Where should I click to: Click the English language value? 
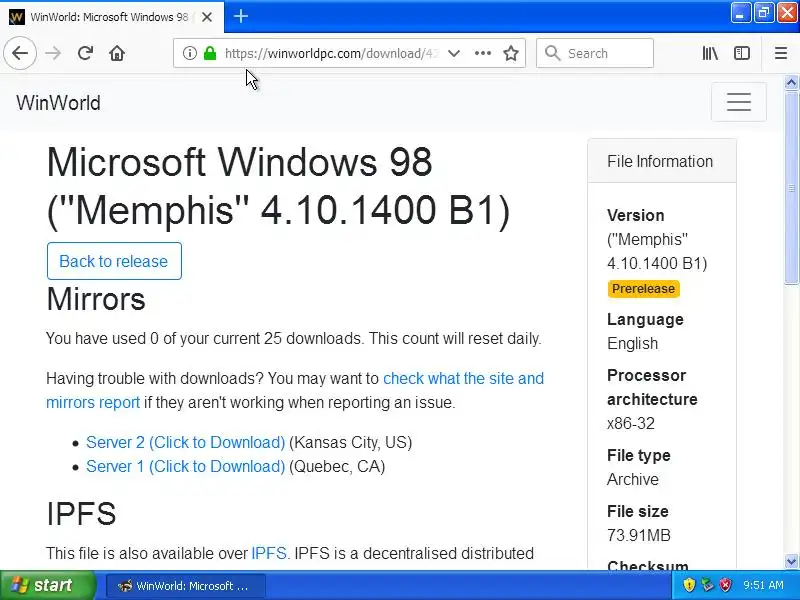tap(632, 343)
